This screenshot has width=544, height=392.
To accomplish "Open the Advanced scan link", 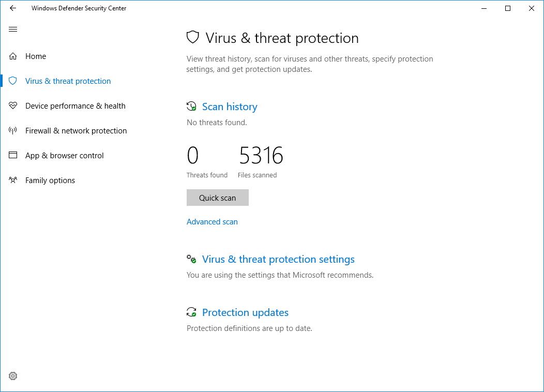I will [x=212, y=222].
